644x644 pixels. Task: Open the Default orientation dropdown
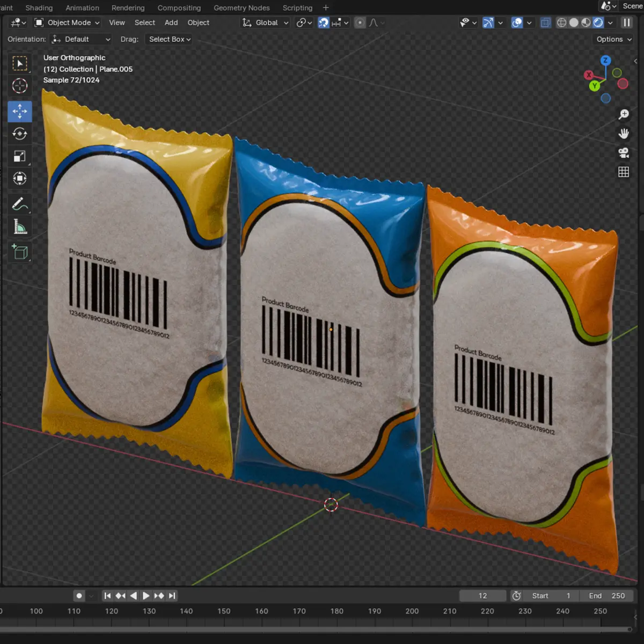[x=81, y=39]
